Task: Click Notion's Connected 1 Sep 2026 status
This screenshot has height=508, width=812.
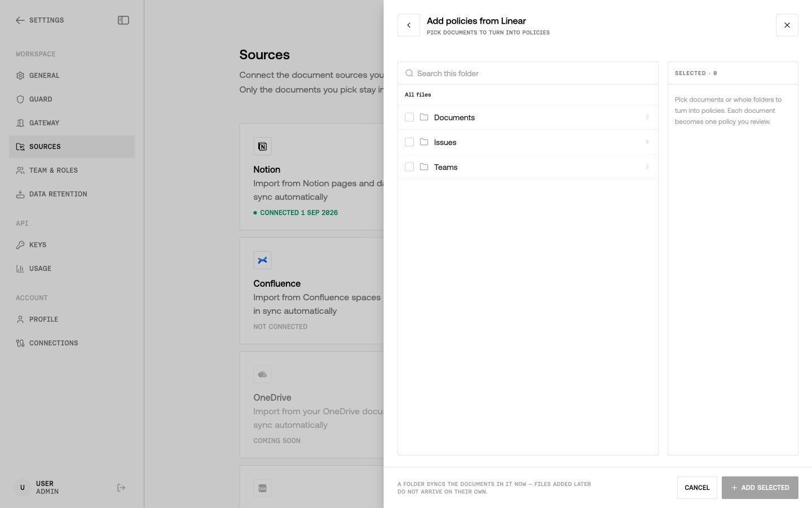Action: click(295, 213)
